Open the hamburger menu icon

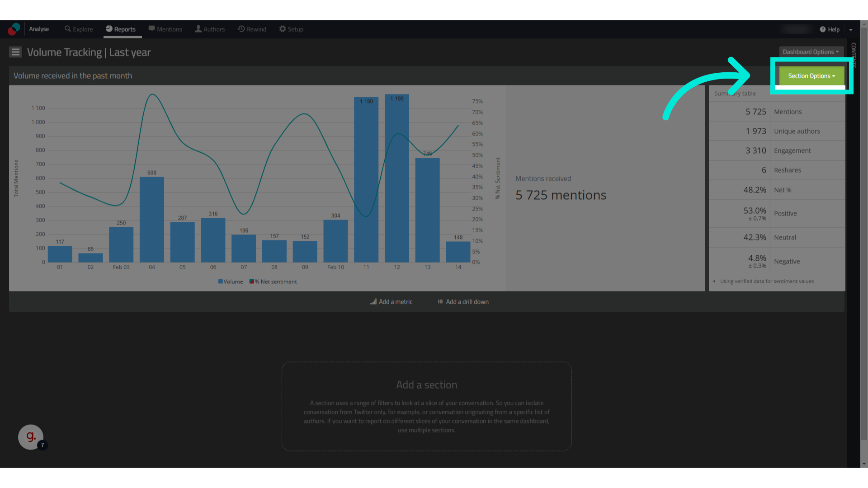pyautogui.click(x=15, y=52)
